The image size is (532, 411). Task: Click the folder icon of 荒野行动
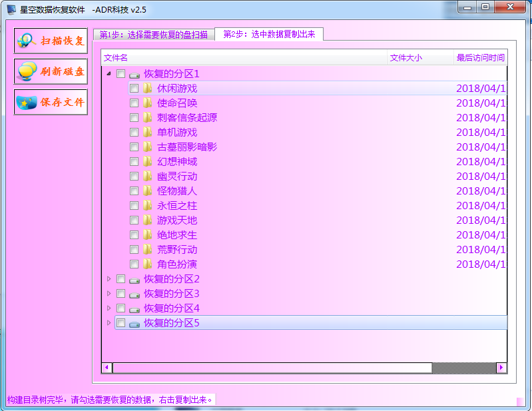147,249
